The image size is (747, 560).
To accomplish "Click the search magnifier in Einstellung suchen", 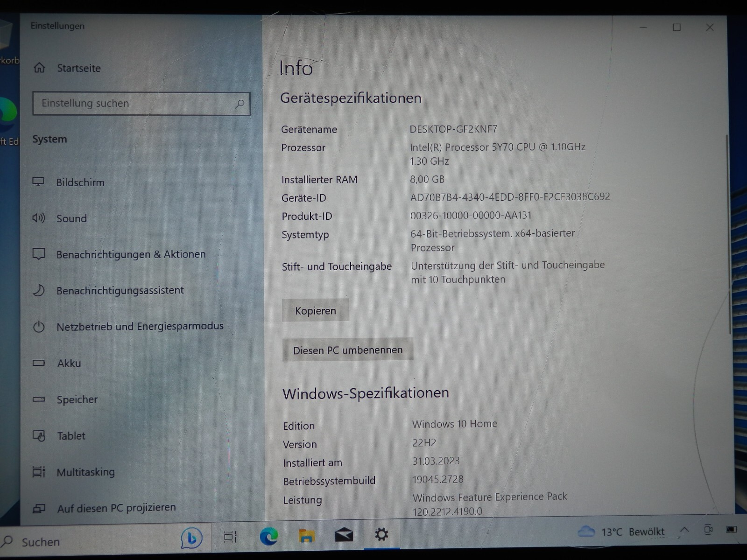I will tap(240, 104).
